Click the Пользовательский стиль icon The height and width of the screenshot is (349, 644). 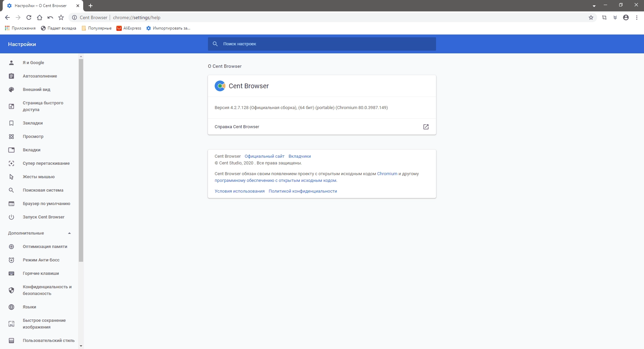pyautogui.click(x=11, y=341)
